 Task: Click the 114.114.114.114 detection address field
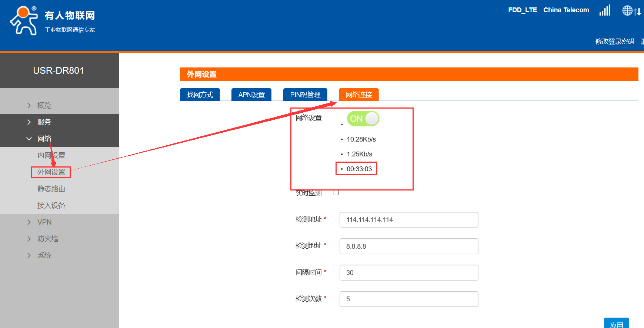point(408,220)
